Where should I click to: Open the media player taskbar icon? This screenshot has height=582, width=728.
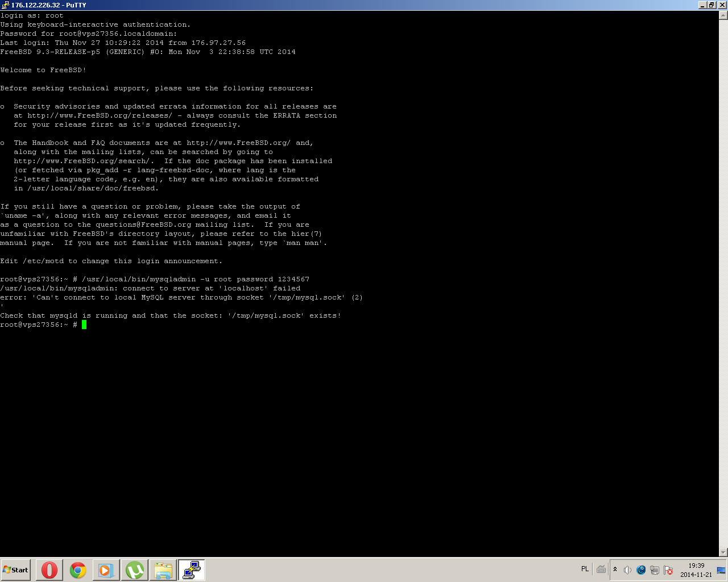click(x=106, y=569)
